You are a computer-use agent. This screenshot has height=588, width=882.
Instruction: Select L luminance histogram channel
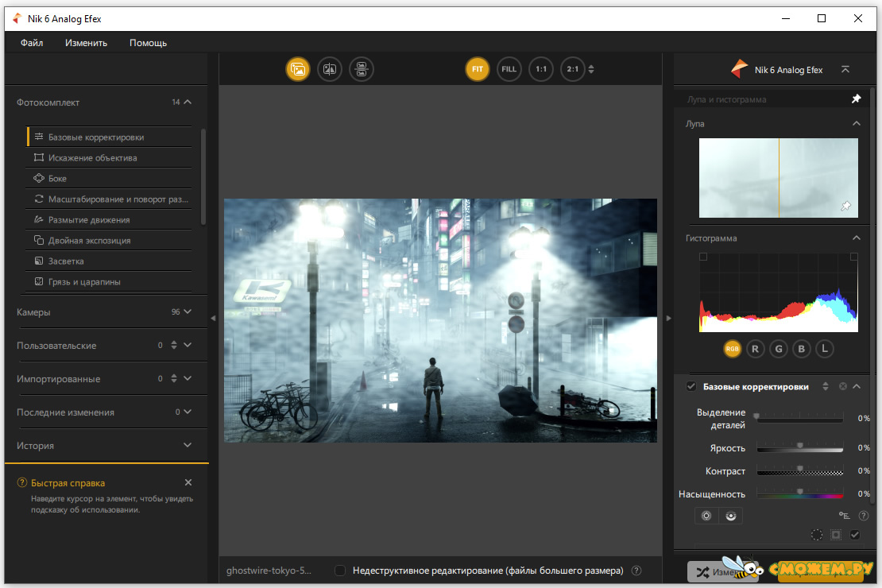pos(825,349)
